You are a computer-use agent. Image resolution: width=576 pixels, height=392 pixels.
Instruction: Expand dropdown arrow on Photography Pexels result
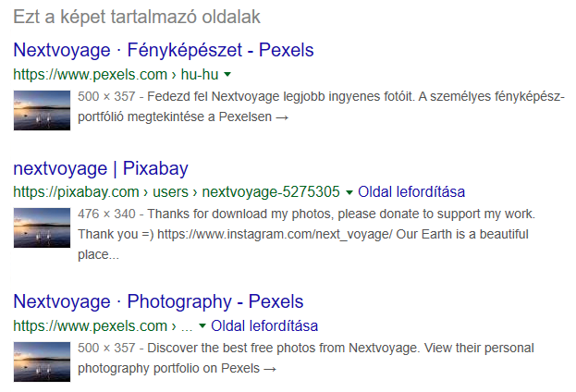click(202, 325)
